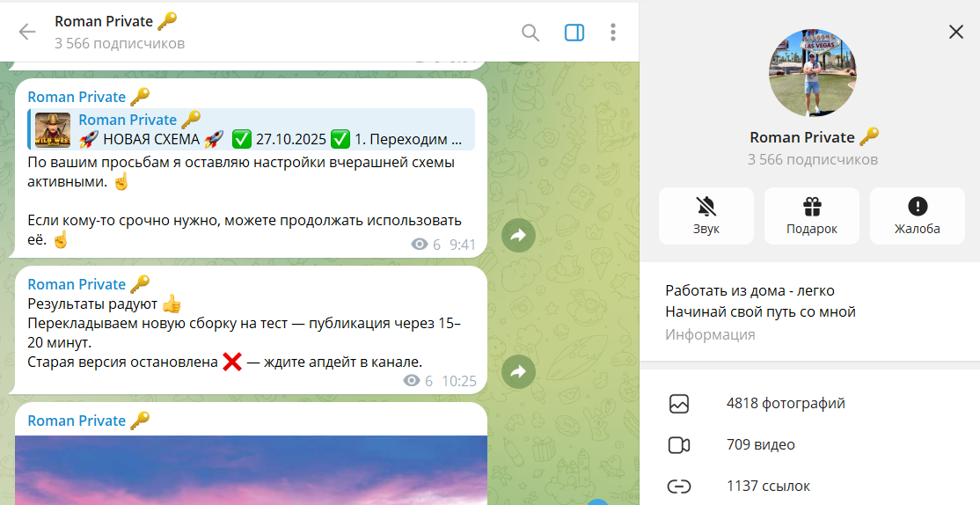Toggle the right info sidebar panel

click(574, 33)
